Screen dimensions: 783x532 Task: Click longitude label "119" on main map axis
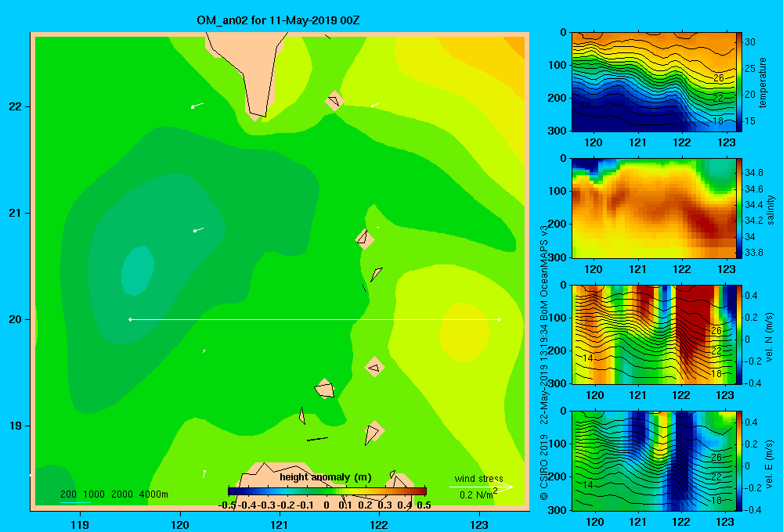point(80,524)
